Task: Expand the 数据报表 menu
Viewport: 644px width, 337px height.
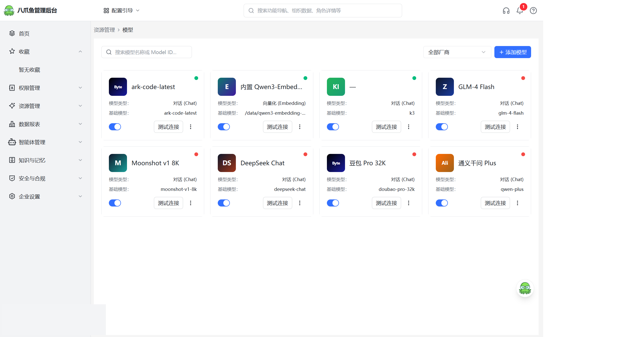Action: (45, 124)
